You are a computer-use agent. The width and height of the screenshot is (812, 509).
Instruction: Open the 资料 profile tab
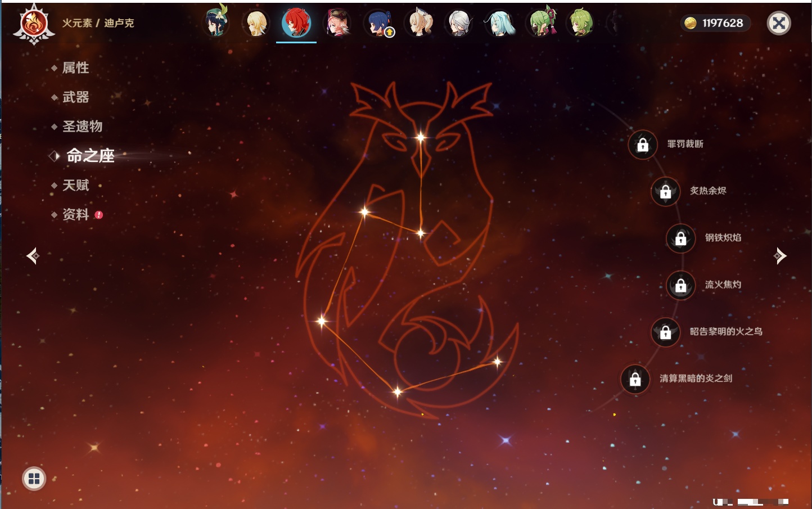tap(75, 214)
